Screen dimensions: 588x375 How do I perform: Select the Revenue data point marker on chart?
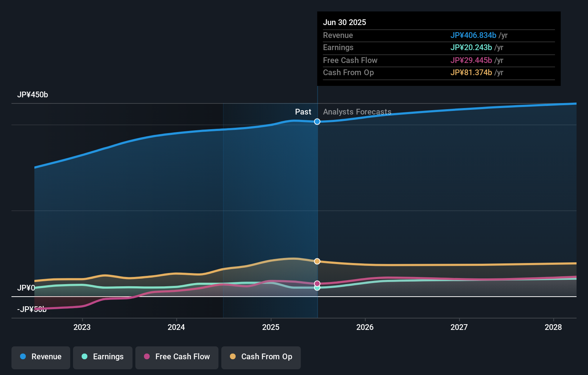point(317,122)
